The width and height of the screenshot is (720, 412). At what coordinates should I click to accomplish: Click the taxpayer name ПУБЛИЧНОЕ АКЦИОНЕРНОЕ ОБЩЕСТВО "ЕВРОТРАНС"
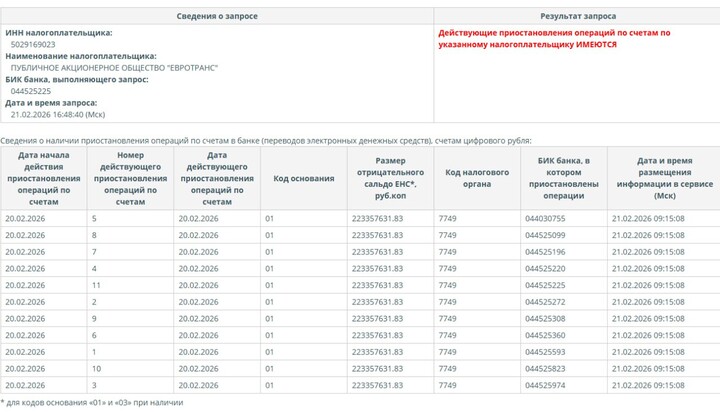click(114, 68)
